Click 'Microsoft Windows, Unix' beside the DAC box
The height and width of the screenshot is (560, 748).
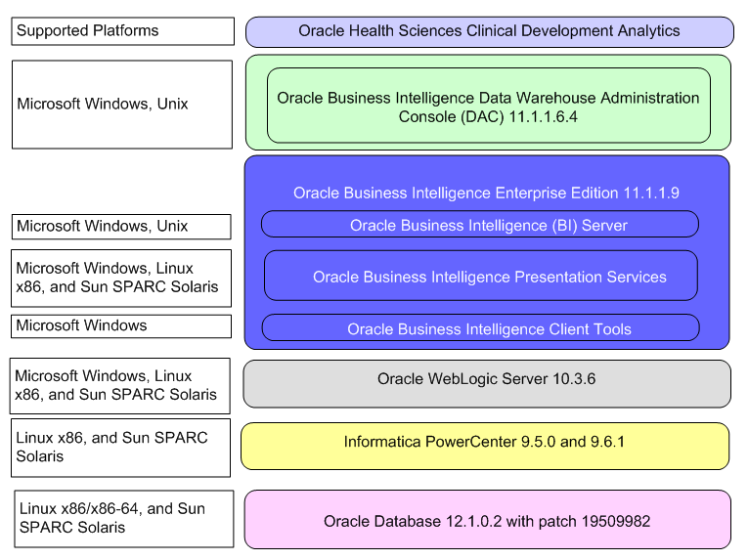point(122,105)
